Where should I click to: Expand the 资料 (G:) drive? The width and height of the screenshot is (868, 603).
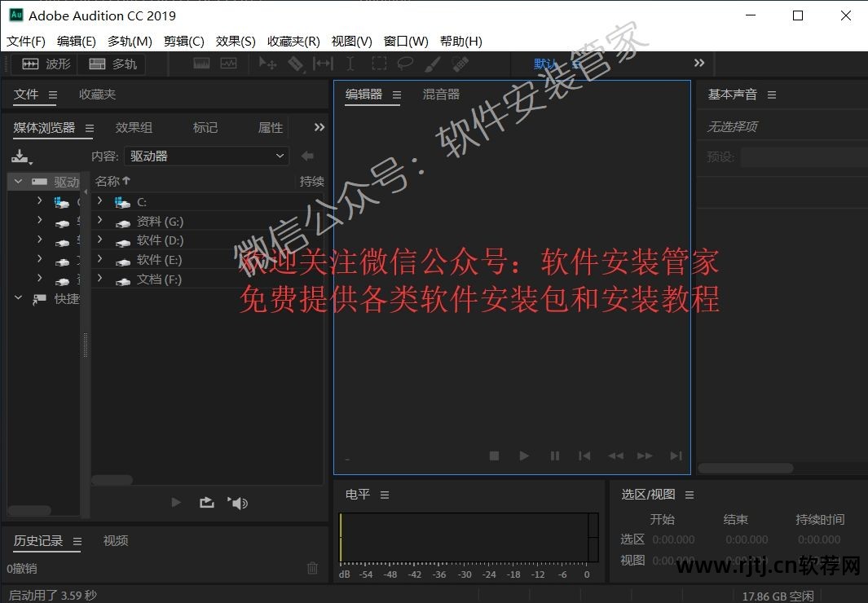click(x=99, y=220)
